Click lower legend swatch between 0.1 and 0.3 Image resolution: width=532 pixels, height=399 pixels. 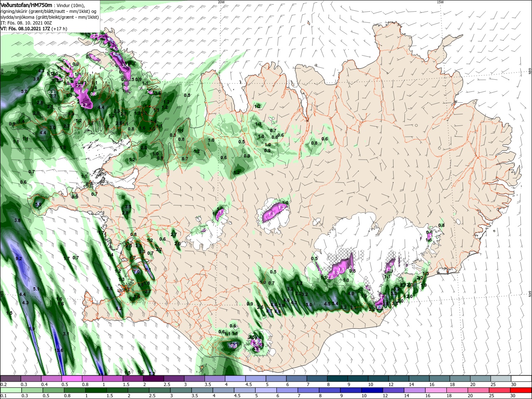tap(11, 390)
